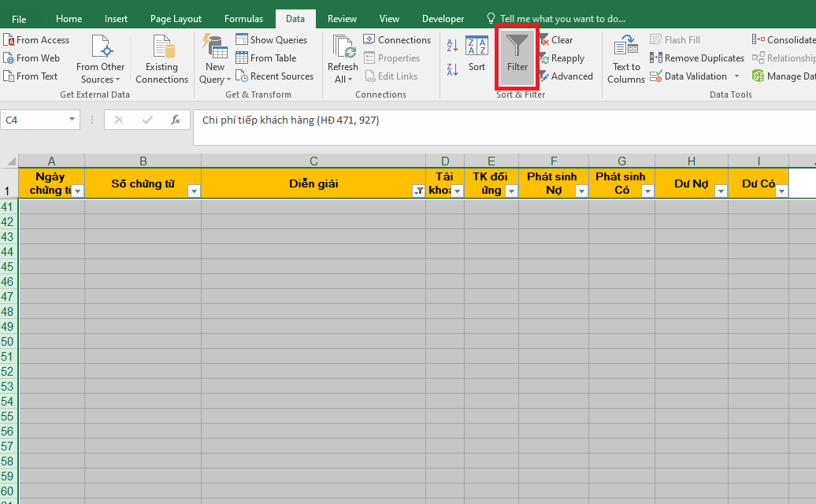Expand the Data Validation dropdown arrow
Image resolution: width=816 pixels, height=504 pixels.
click(737, 76)
